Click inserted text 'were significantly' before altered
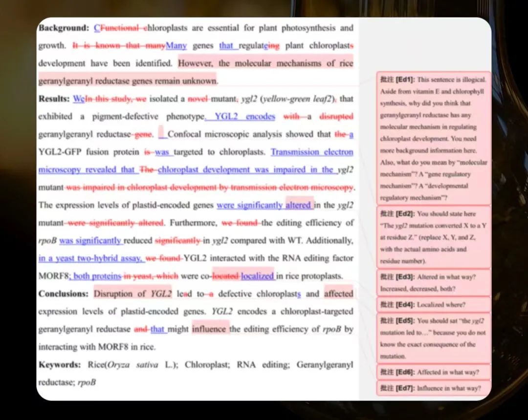The height and width of the screenshot is (420, 528). [249, 205]
